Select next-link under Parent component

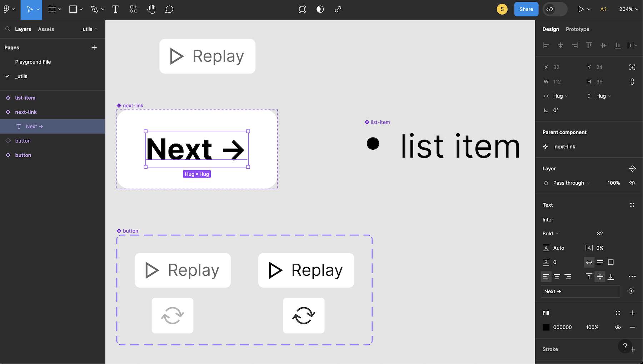(564, 146)
